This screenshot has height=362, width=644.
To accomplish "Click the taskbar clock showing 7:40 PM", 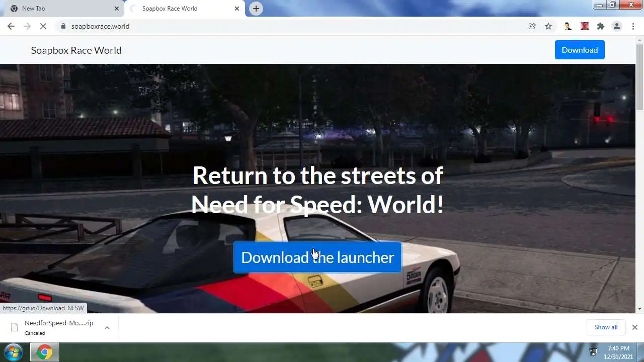I will tap(618, 352).
